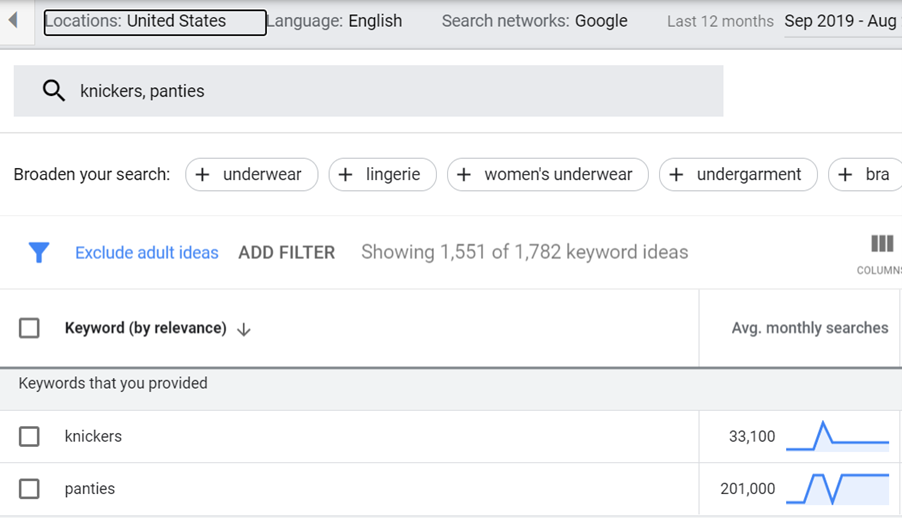Tick the knickers keyword checkbox
Screen dimensions: 902x518
[x=29, y=436]
